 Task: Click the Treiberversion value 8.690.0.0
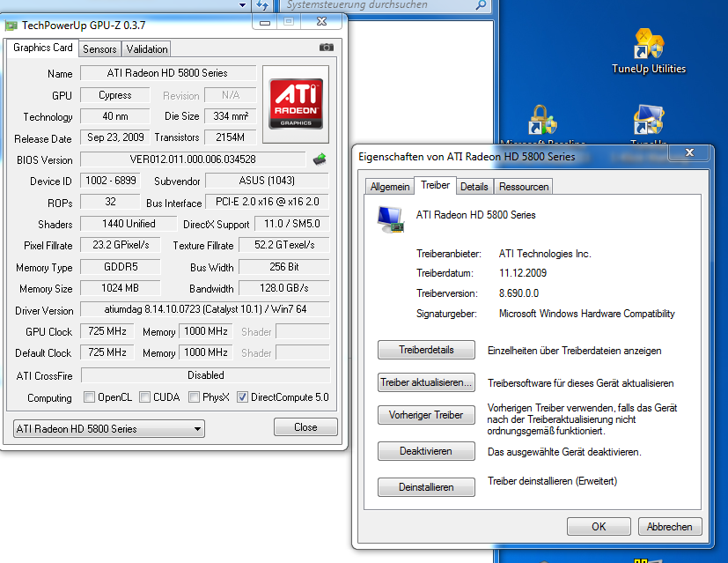coord(519,293)
